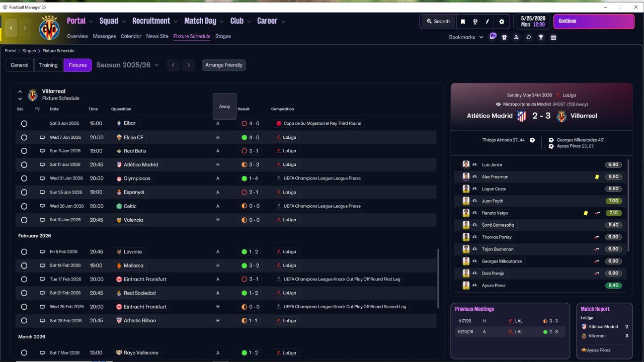Screen dimensions: 644x362
Task: Click the shirt squad shortcut icon
Action: pyautogui.click(x=504, y=37)
